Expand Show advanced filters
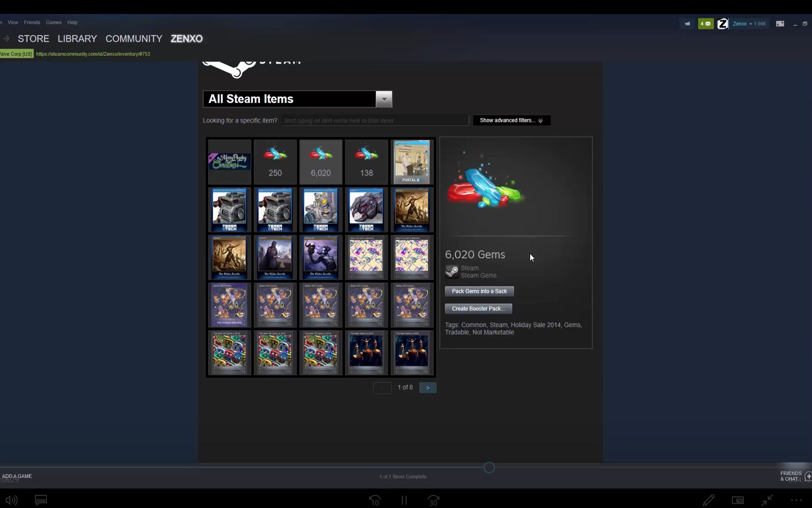This screenshot has width=812, height=508. (511, 120)
